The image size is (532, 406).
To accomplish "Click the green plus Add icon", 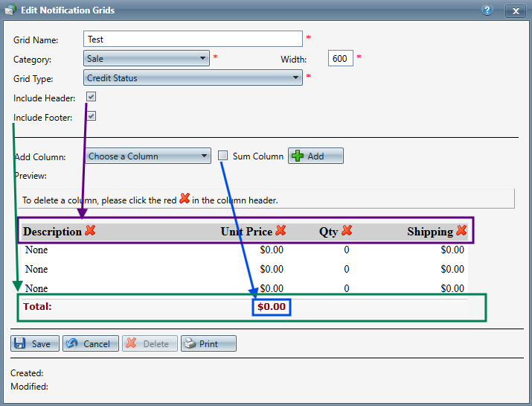I will 298,156.
